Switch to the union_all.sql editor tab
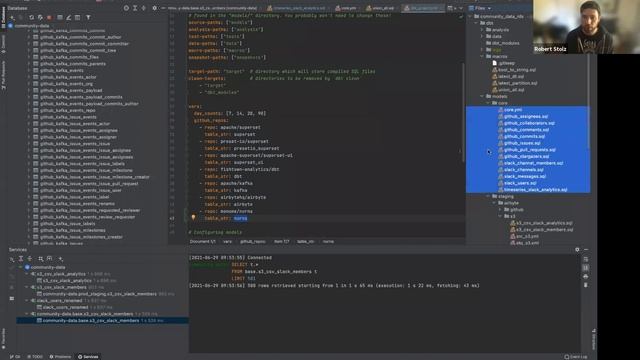Screen dimensions: 640x360 [x=380, y=8]
